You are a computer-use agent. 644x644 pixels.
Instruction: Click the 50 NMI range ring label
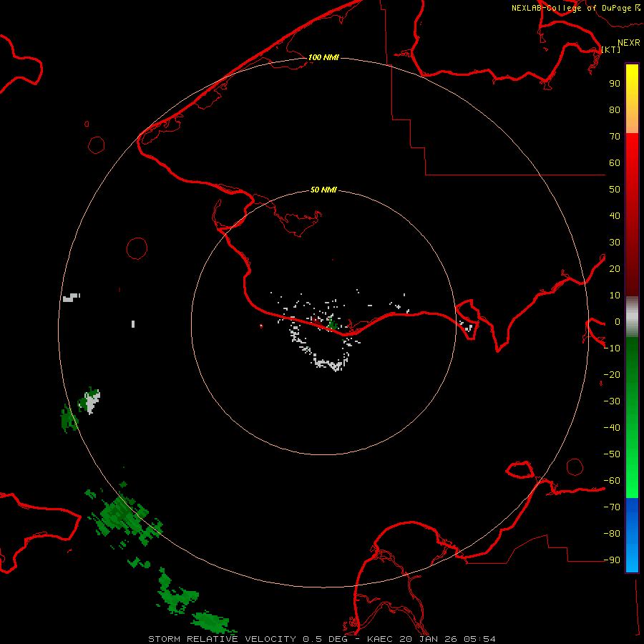tap(323, 190)
